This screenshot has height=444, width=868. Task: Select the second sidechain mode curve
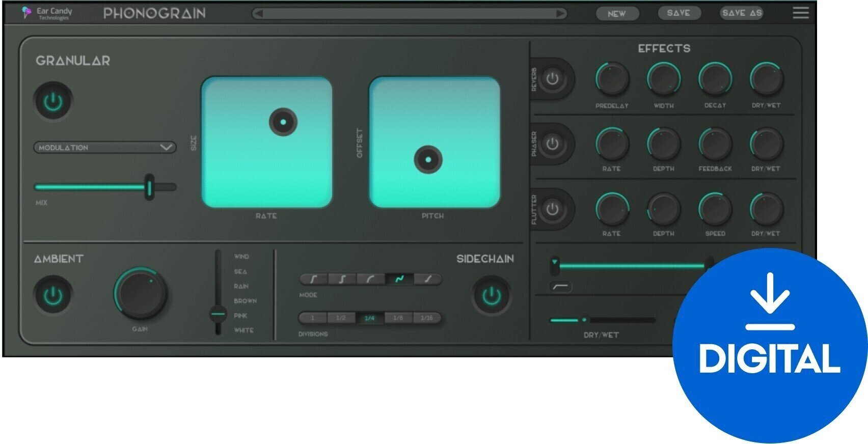click(342, 279)
